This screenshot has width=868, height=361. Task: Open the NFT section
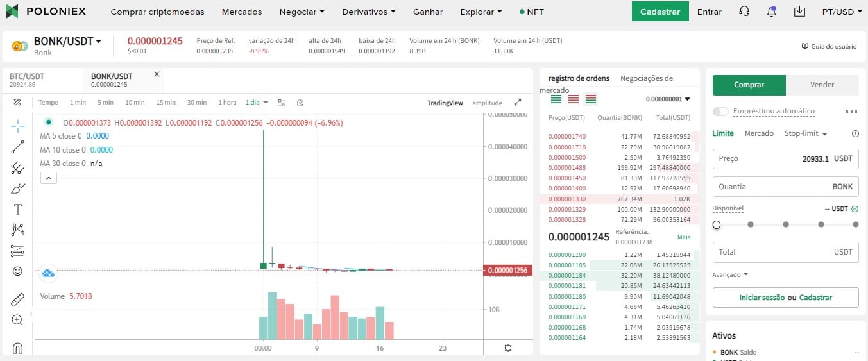tap(531, 12)
